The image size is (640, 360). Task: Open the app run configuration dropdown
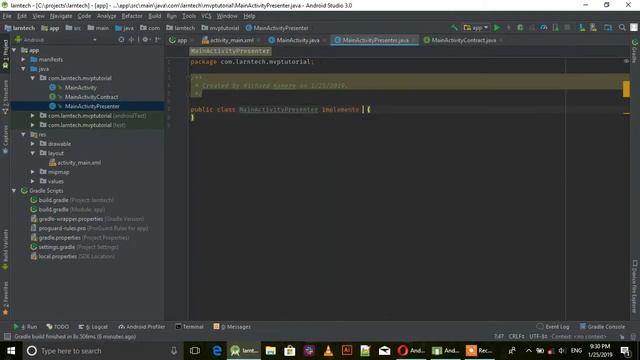click(476, 28)
